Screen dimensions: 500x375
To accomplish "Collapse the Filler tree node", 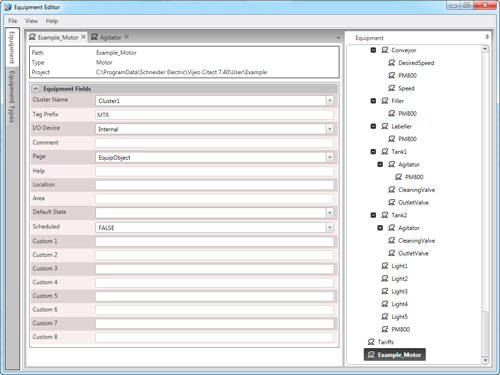I will 373,101.
